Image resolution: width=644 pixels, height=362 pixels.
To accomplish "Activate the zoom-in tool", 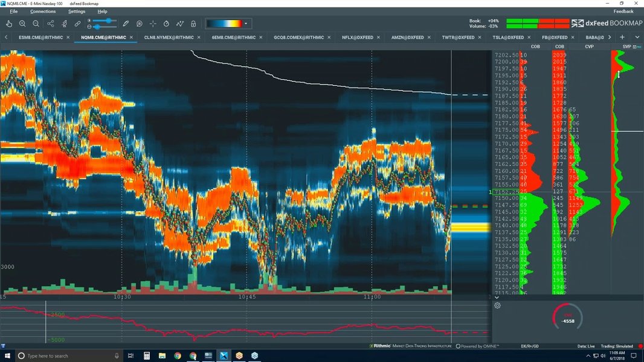I will pyautogui.click(x=22, y=23).
